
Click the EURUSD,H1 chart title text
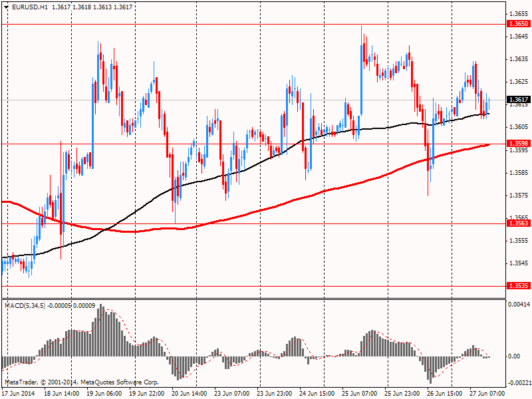click(x=30, y=7)
